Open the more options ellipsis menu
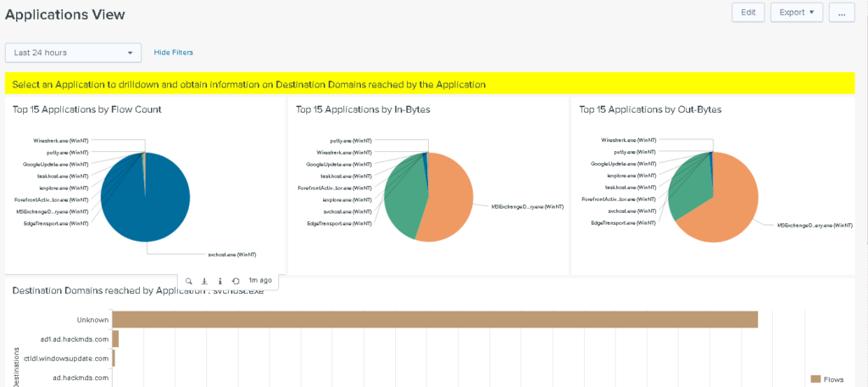The width and height of the screenshot is (868, 387). tap(841, 13)
